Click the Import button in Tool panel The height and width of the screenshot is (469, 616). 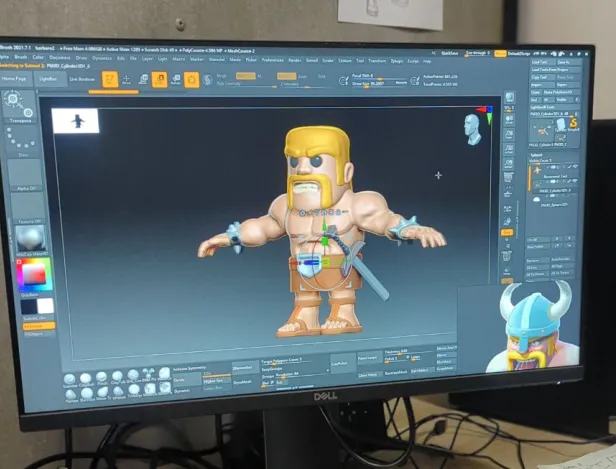(541, 84)
